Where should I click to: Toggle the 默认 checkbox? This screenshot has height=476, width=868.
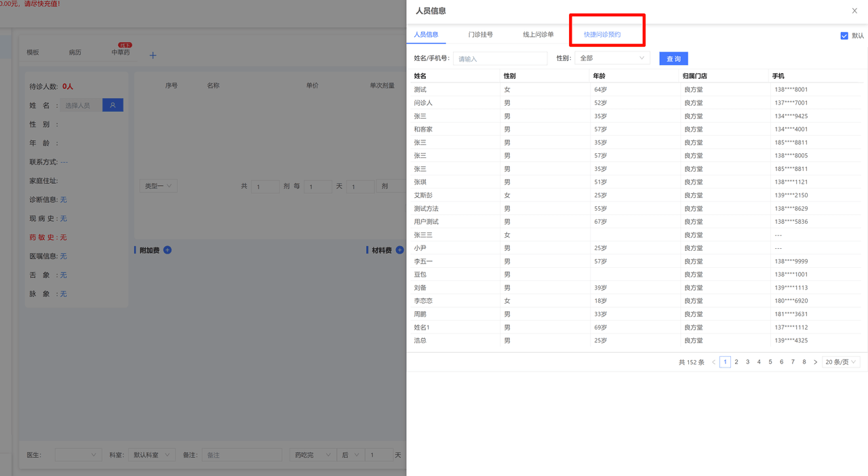point(844,36)
